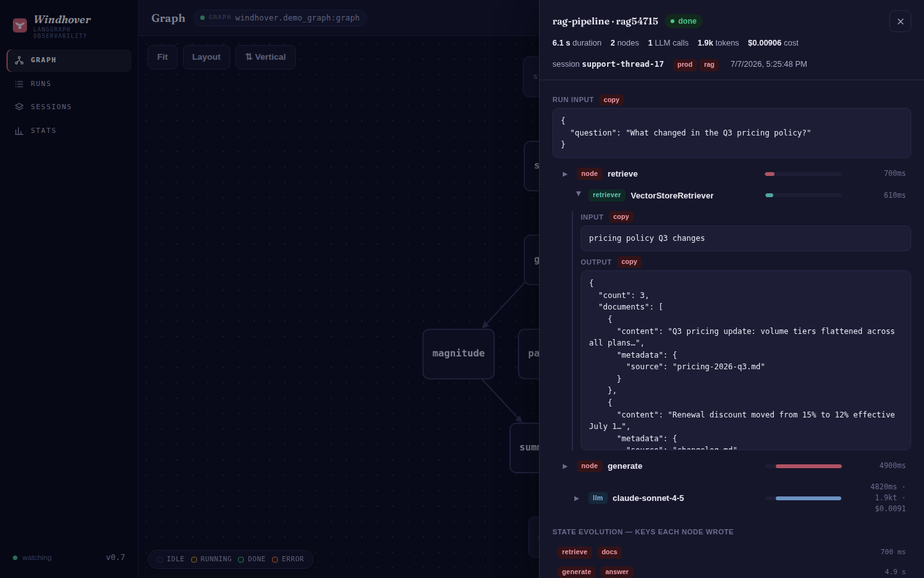
Task: Click the windhover.demo_graph:graph badge
Action: (x=280, y=18)
